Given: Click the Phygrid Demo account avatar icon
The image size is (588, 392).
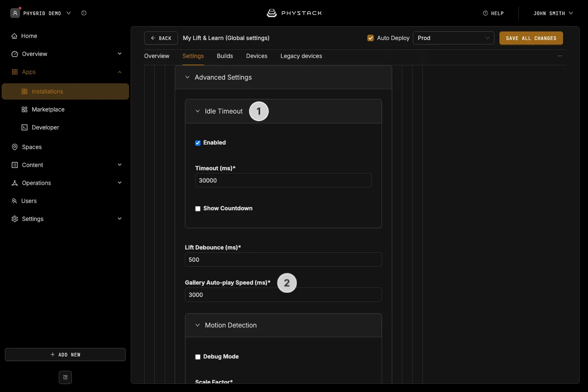Looking at the screenshot, I should pos(15,13).
